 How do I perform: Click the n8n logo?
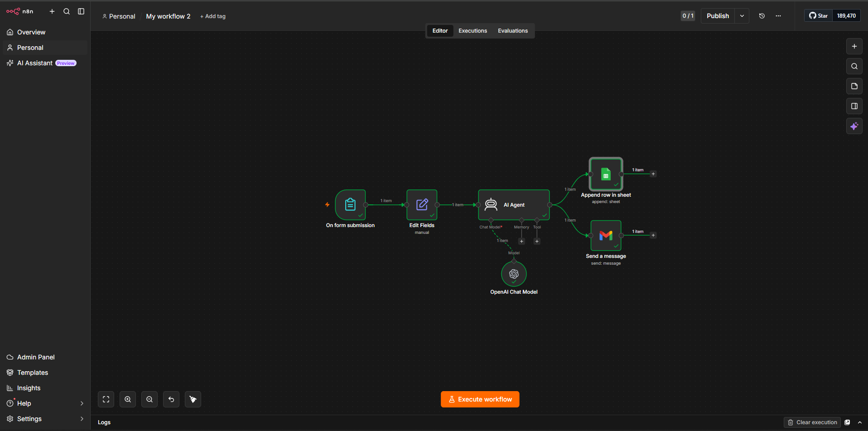[20, 11]
